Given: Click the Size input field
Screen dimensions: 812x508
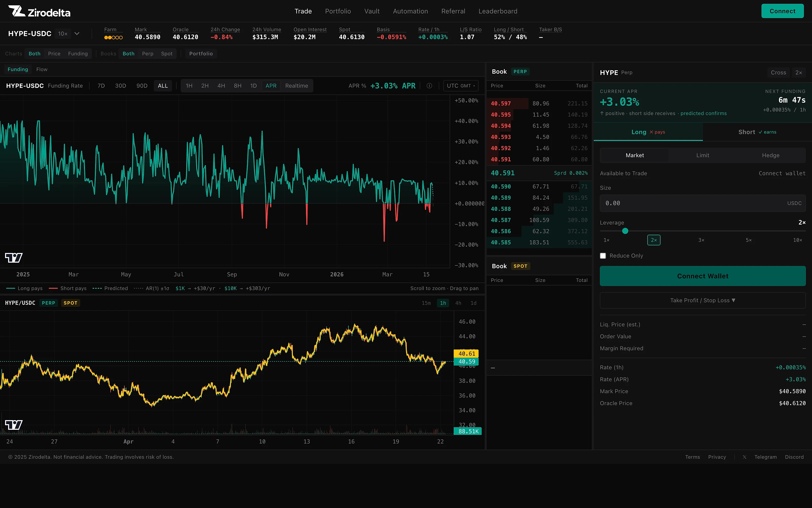Looking at the screenshot, I should [703, 203].
